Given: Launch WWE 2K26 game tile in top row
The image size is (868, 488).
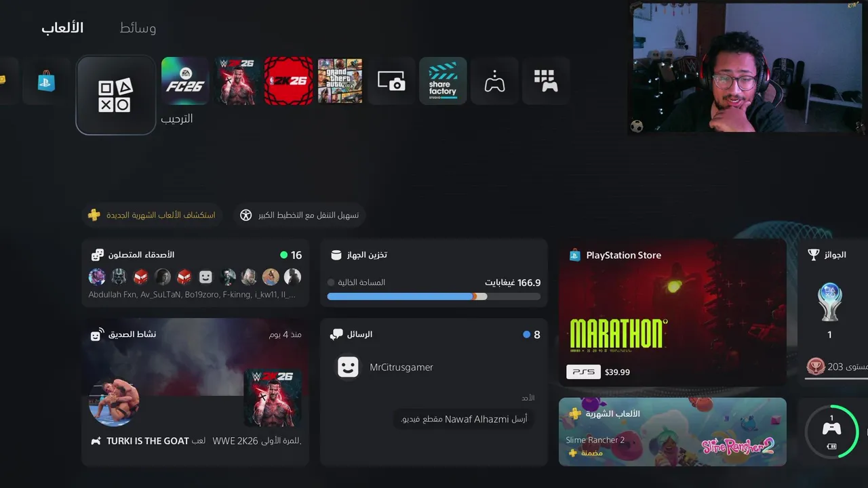Looking at the screenshot, I should tap(237, 81).
